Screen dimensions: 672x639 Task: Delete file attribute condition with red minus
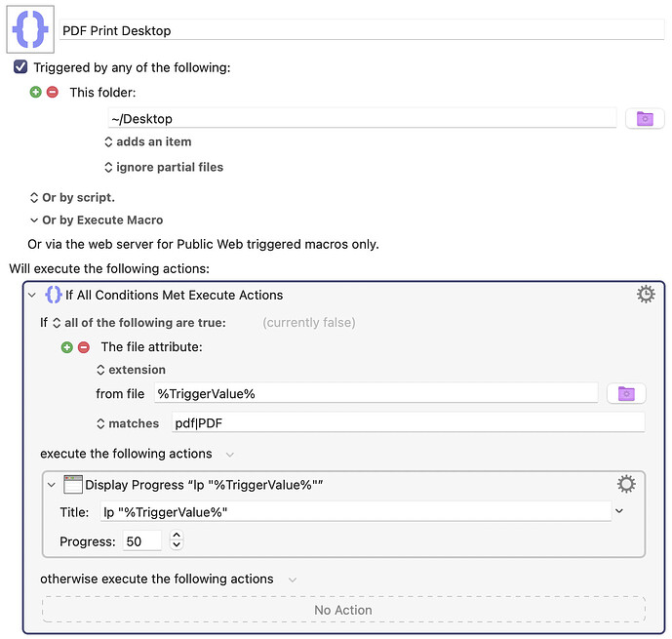click(83, 347)
